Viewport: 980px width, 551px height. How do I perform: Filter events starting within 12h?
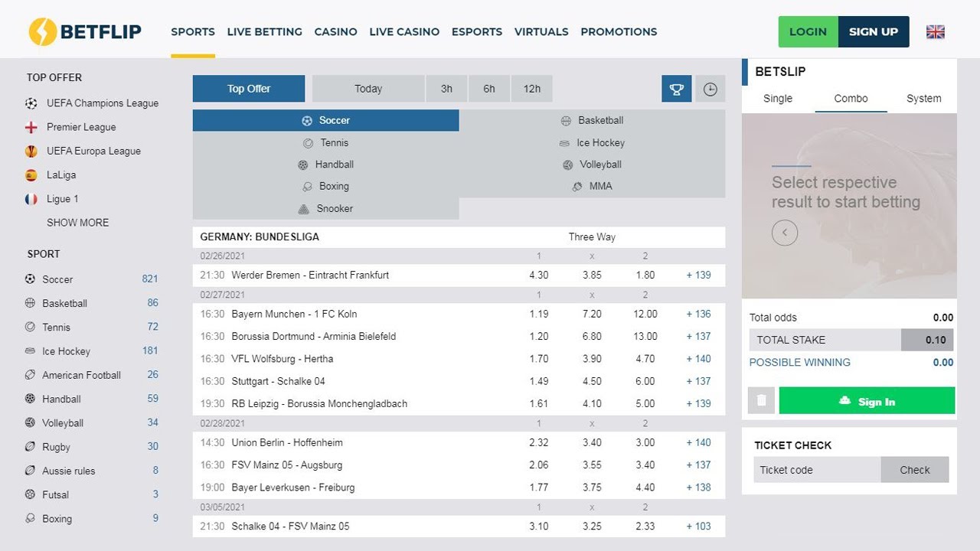[532, 89]
